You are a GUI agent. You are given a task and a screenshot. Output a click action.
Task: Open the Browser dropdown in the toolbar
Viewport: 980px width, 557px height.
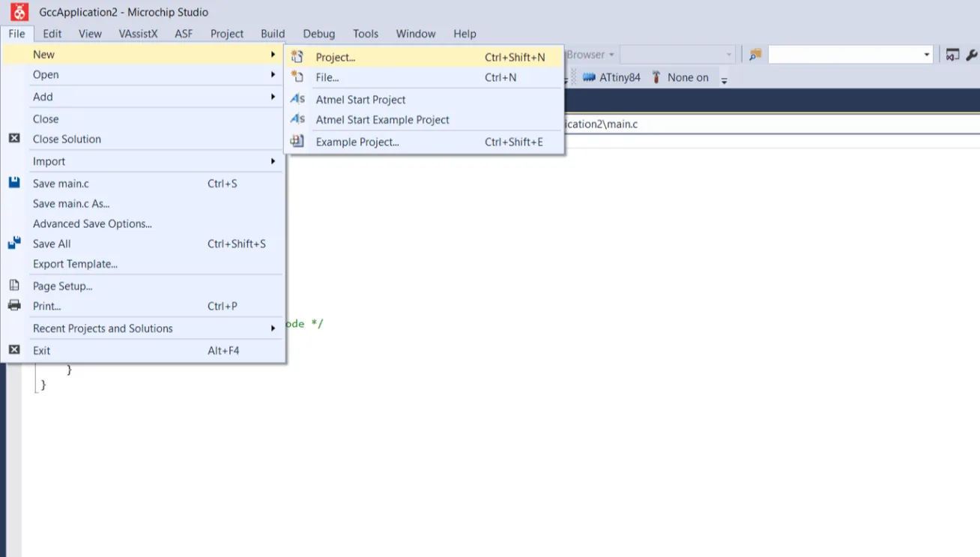coord(591,55)
